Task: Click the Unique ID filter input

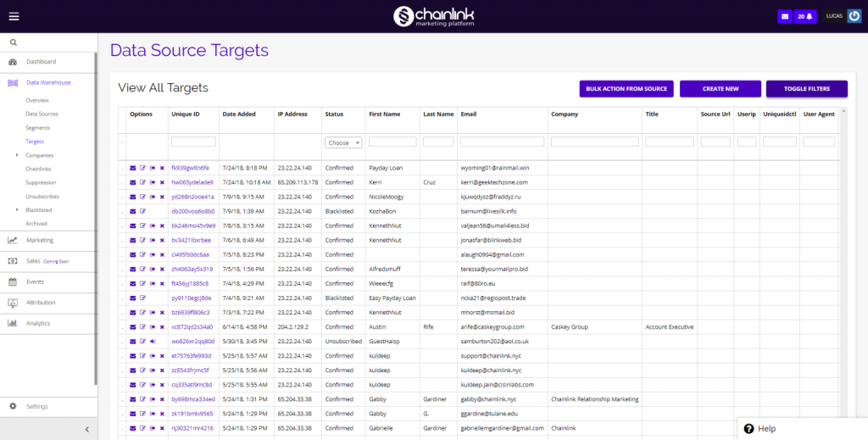Action: (x=194, y=142)
